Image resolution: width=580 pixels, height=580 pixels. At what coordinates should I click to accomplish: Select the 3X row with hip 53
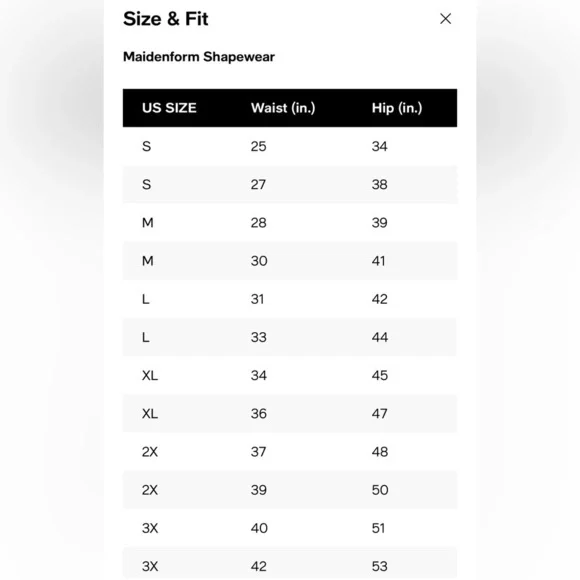[290, 563]
